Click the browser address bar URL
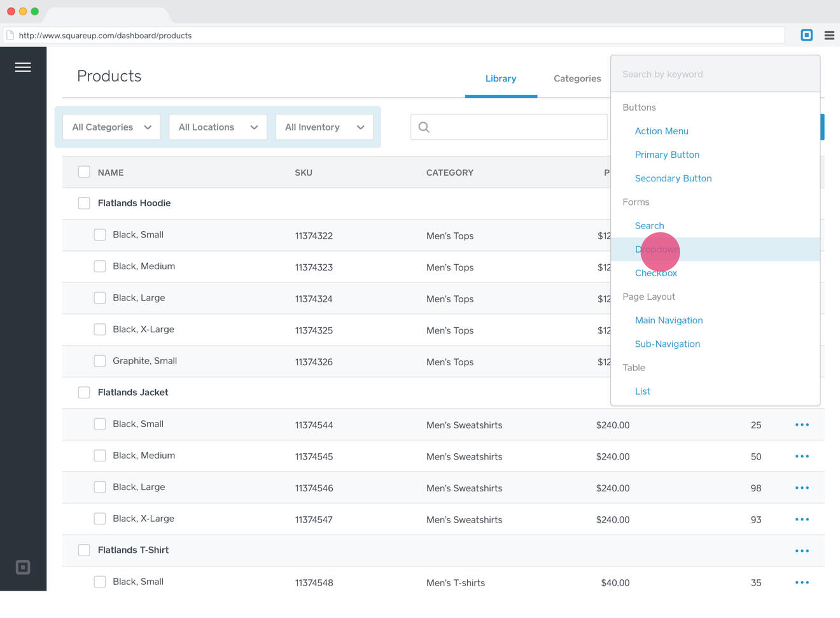 106,36
